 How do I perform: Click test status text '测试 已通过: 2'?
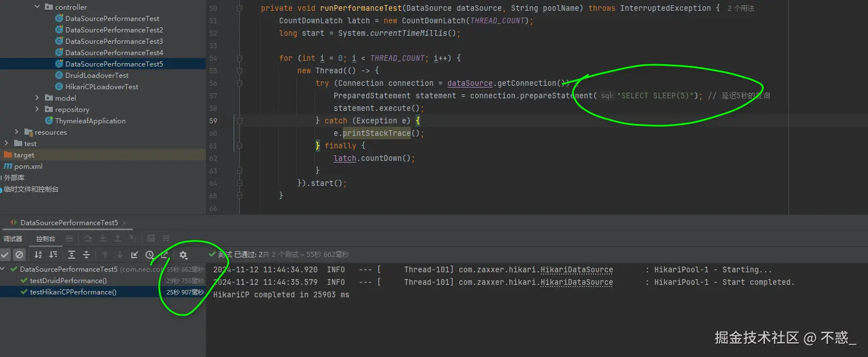point(240,255)
